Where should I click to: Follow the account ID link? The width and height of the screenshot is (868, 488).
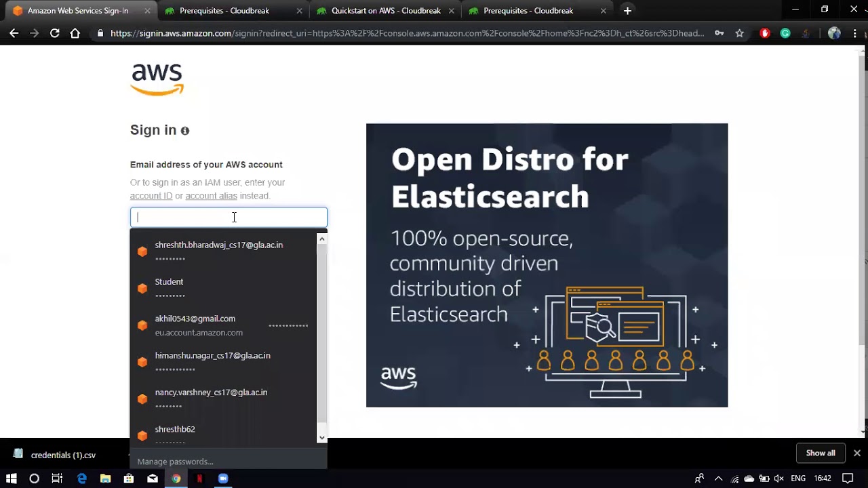[x=151, y=196]
